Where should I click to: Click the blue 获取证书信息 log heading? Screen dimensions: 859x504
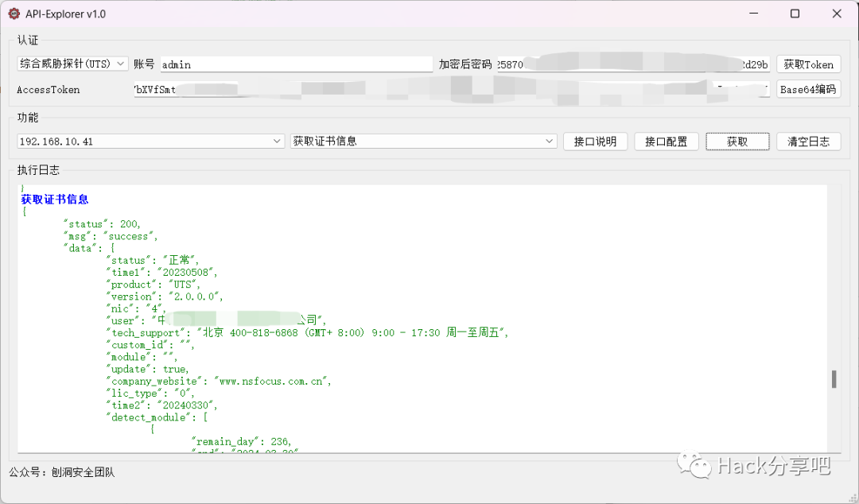55,200
